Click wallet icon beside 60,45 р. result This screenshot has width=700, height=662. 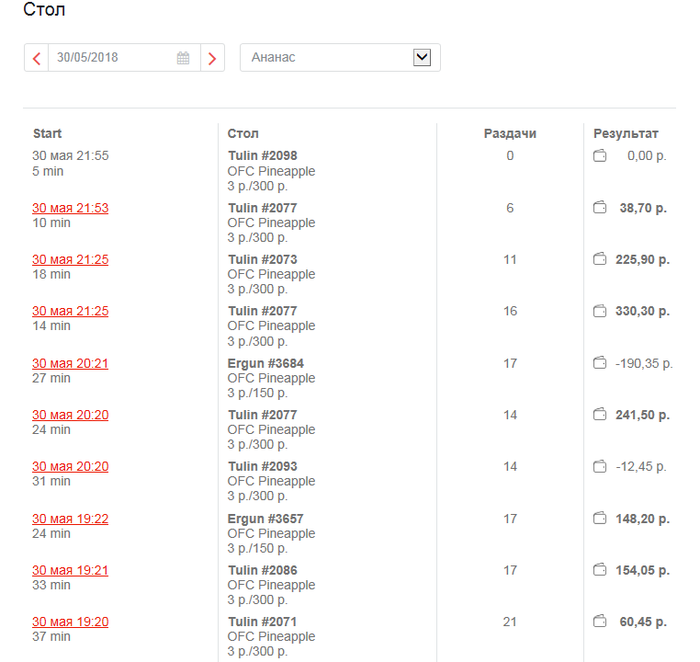click(x=600, y=622)
